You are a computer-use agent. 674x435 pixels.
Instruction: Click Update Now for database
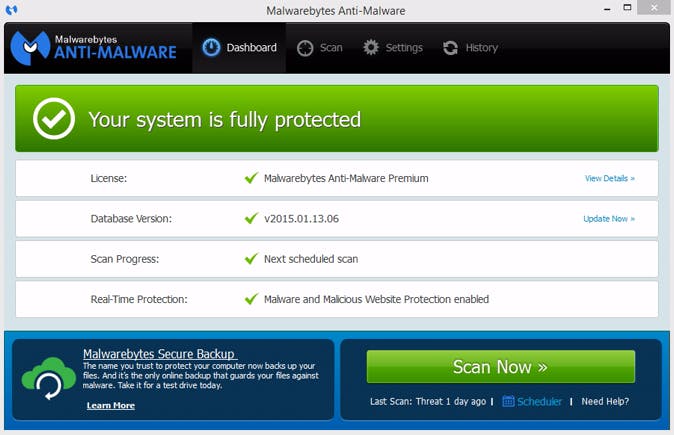(608, 218)
